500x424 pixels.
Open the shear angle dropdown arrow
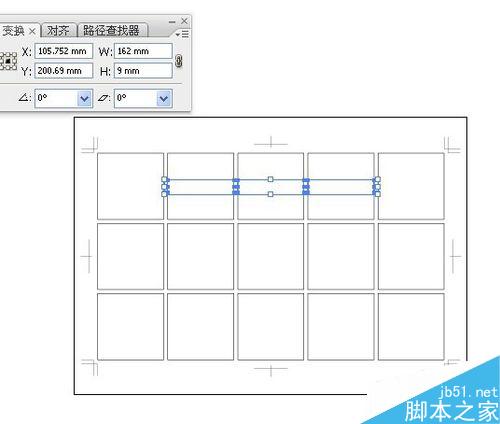point(164,98)
